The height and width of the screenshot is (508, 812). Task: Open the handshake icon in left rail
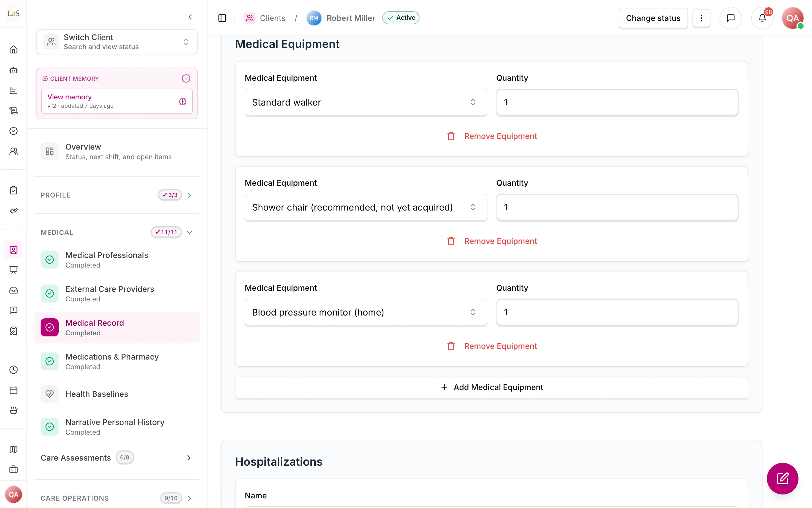coord(14,211)
